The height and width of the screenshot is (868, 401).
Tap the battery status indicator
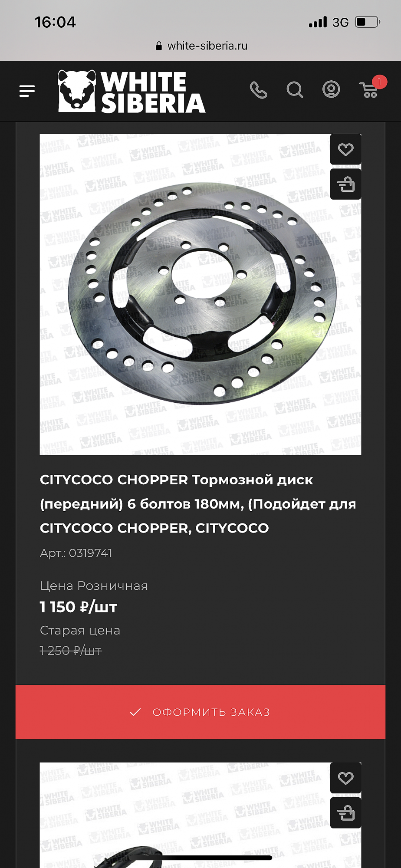[x=368, y=22]
